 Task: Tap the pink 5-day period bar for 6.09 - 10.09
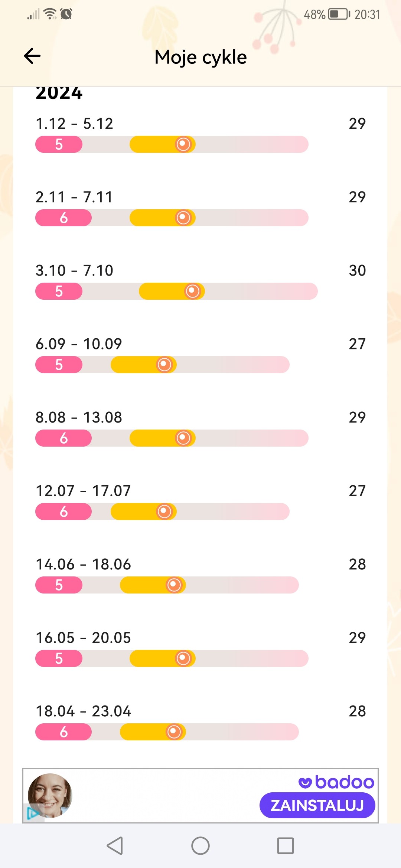point(59,365)
